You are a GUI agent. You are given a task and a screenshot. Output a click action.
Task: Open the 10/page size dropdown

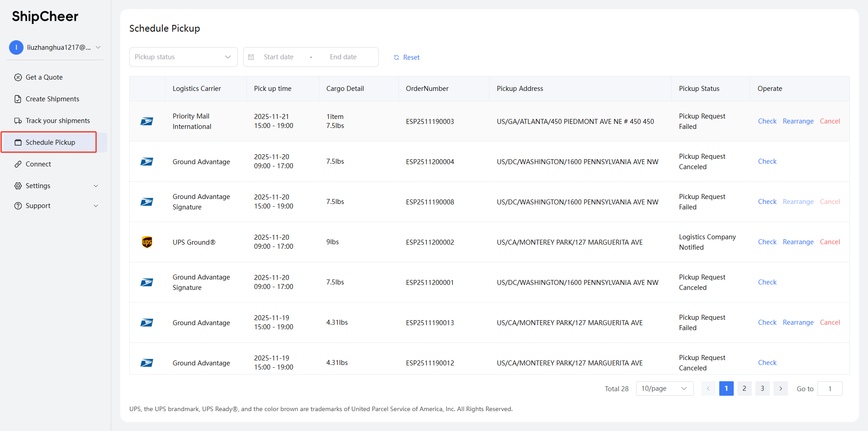[664, 388]
